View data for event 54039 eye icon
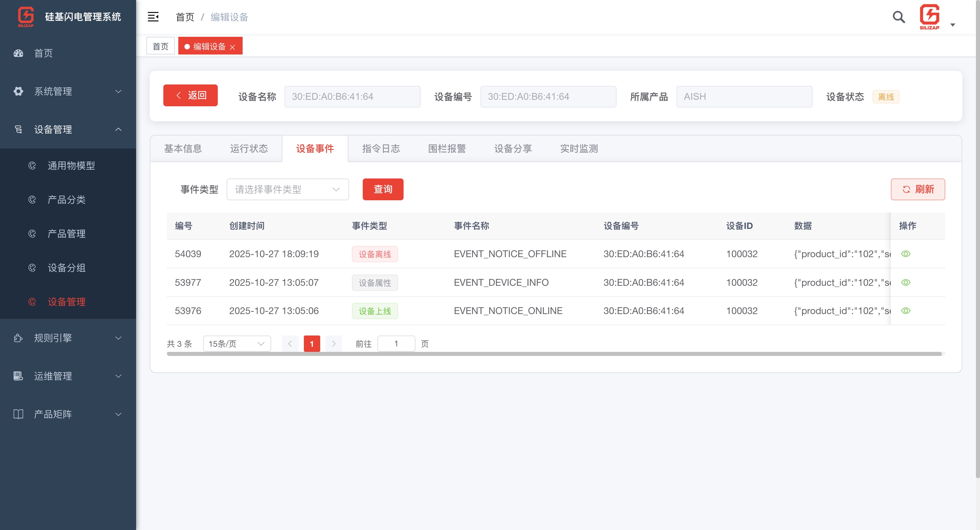 pos(906,254)
